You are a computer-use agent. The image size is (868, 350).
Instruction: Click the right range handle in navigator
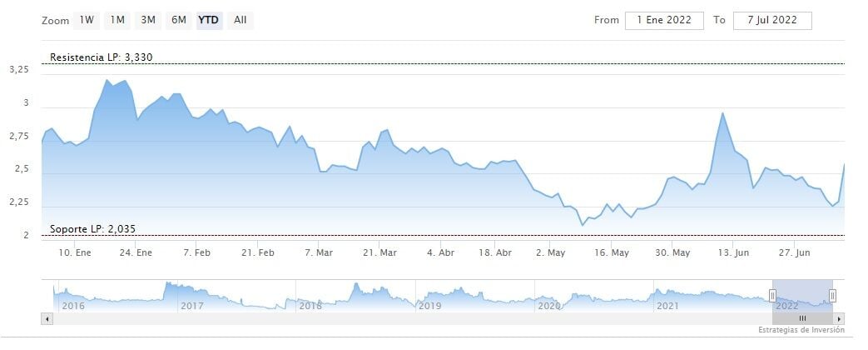coord(832,295)
